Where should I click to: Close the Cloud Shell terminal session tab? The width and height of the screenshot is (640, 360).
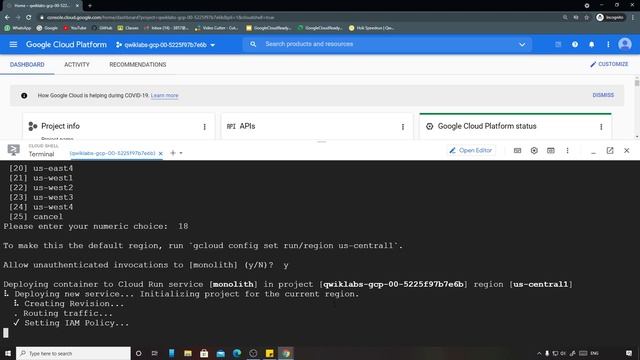pyautogui.click(x=160, y=153)
